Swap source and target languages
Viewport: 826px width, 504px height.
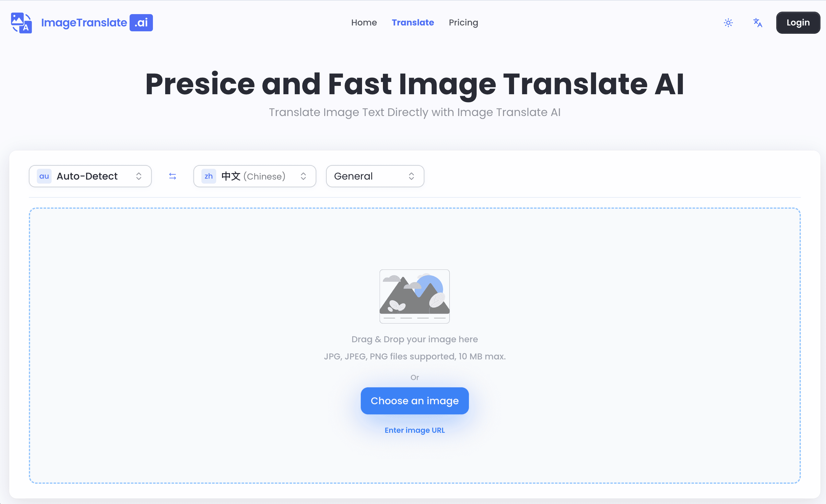[172, 176]
